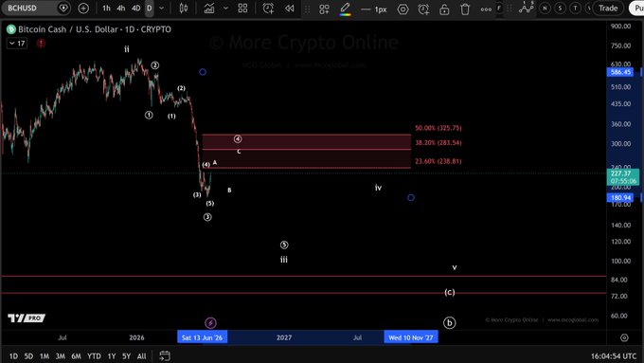Start bar Replay with rewind icon

coord(290,9)
